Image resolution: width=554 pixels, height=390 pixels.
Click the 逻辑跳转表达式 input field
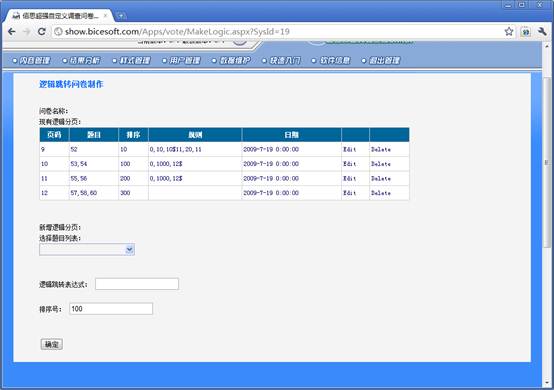click(x=137, y=284)
